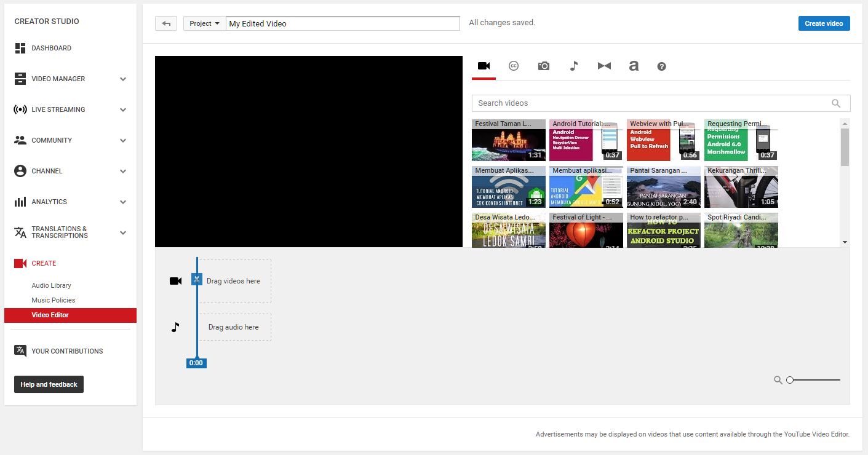Click the project title text field
This screenshot has height=455, width=868.
coord(343,23)
